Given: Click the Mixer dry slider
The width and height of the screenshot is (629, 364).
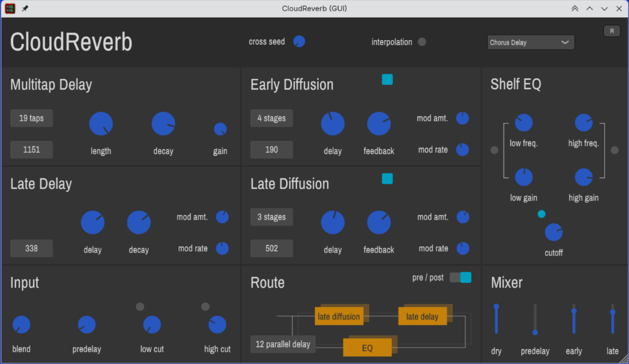Looking at the screenshot, I should pyautogui.click(x=496, y=319).
